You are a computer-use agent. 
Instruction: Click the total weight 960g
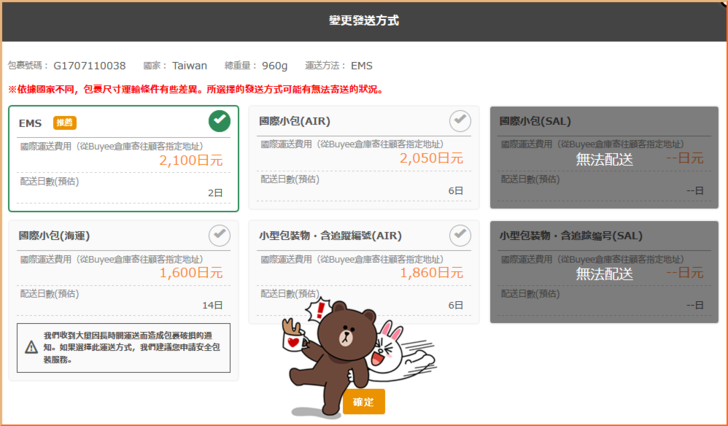click(274, 66)
